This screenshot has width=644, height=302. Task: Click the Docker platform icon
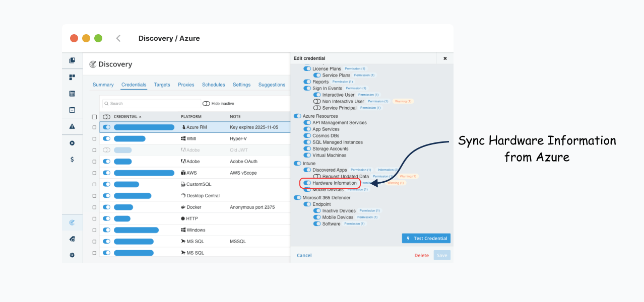(x=183, y=207)
